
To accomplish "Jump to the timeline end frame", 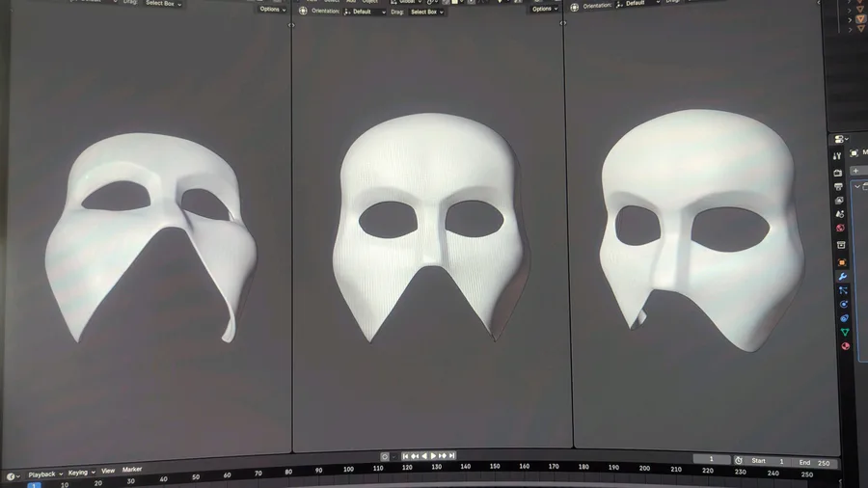I will [x=451, y=456].
